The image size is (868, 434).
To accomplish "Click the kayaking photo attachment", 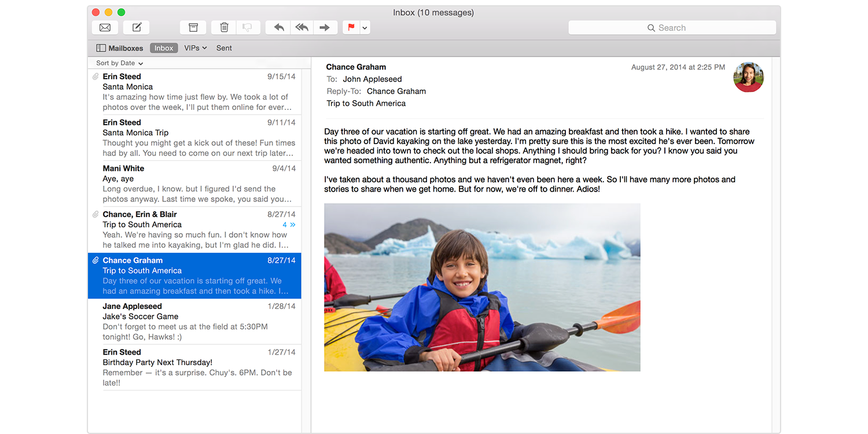I will point(482,287).
